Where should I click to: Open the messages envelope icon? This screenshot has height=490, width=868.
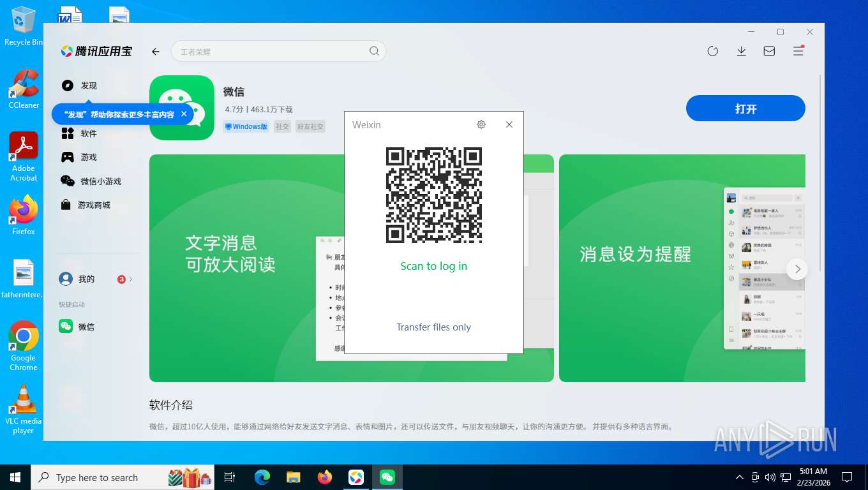tap(769, 51)
